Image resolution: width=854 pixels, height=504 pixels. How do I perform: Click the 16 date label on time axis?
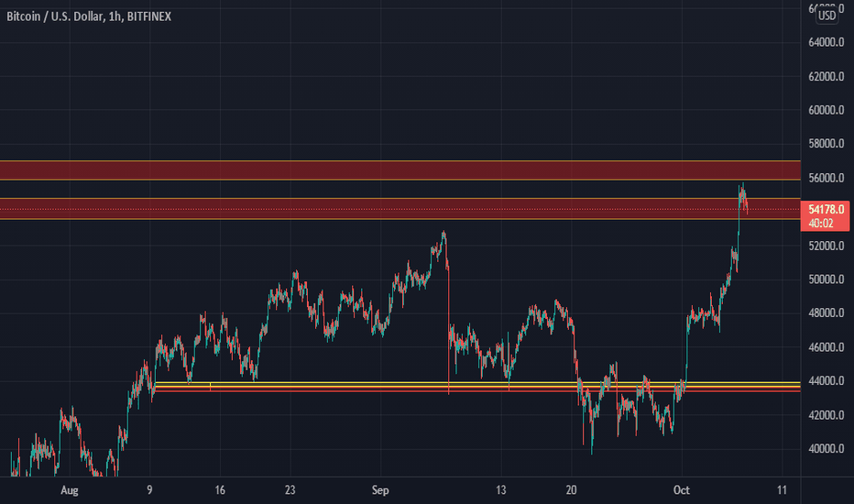point(220,490)
